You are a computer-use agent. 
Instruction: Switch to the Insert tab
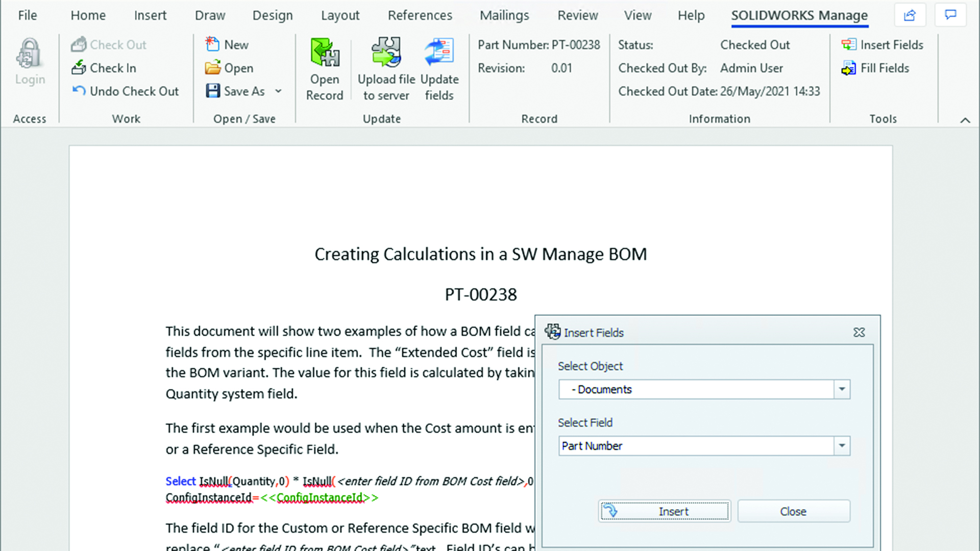tap(150, 15)
